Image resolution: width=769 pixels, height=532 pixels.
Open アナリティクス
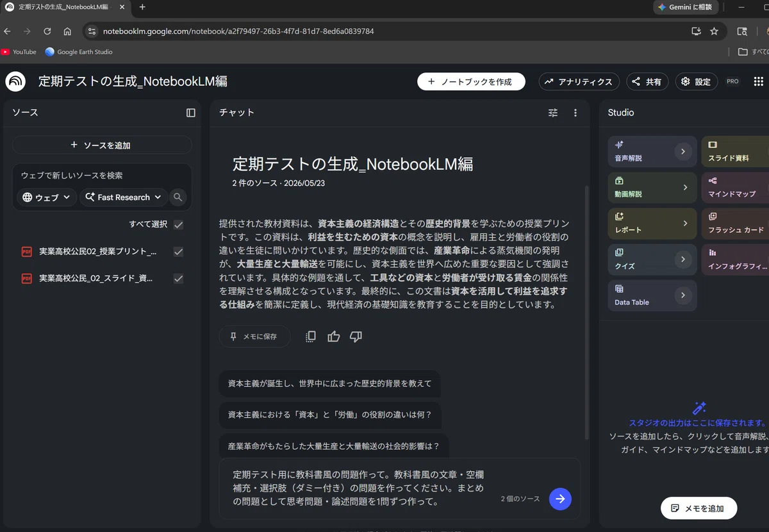[x=579, y=81]
